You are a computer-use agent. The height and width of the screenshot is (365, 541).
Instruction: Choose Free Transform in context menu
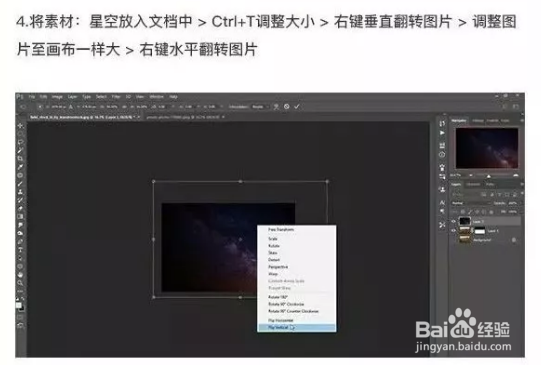[x=297, y=230]
